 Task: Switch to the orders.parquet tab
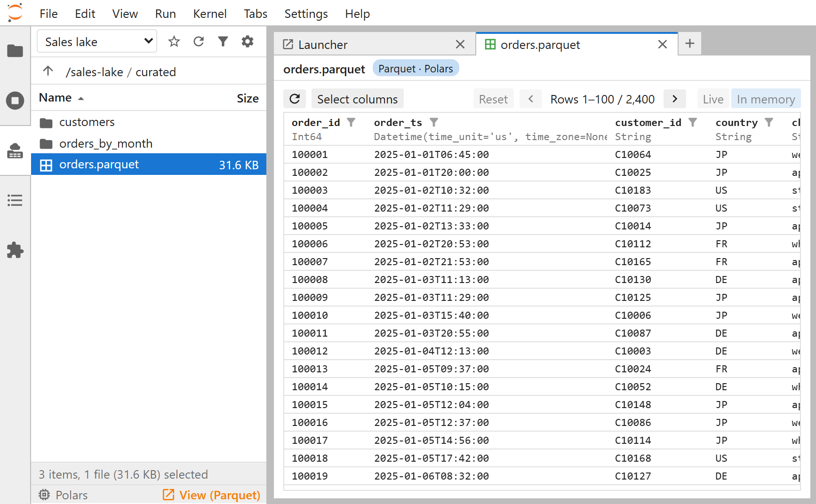pos(576,44)
